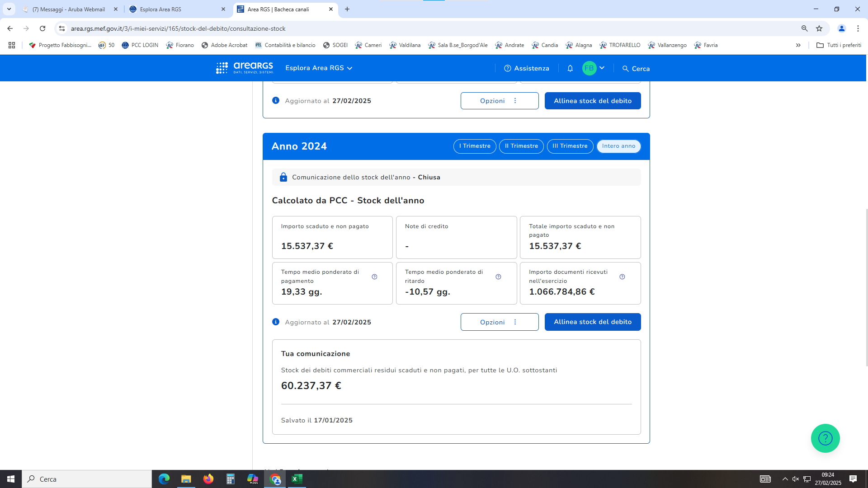Click the lock icon for Comunicazione Chiusa
Screen dimensions: 868x488
[283, 177]
